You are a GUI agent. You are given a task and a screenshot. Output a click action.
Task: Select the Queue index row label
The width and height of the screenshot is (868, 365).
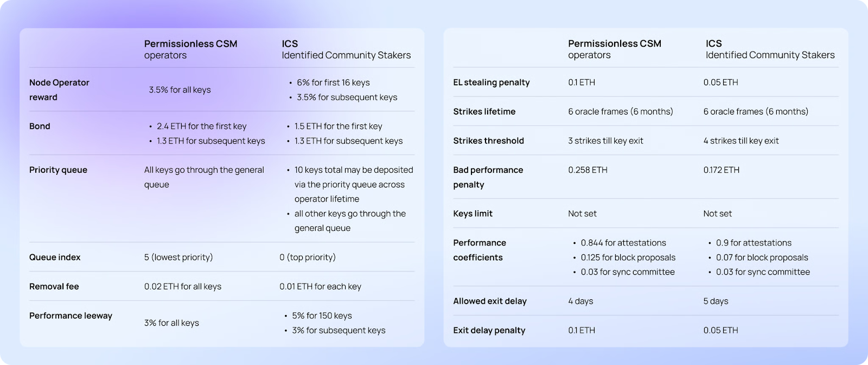tap(55, 257)
